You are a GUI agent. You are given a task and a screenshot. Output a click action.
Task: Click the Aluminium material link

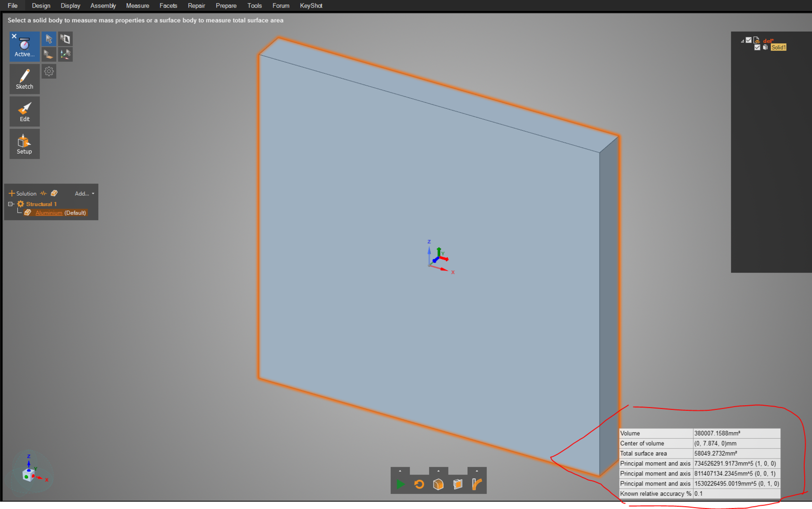tap(49, 213)
